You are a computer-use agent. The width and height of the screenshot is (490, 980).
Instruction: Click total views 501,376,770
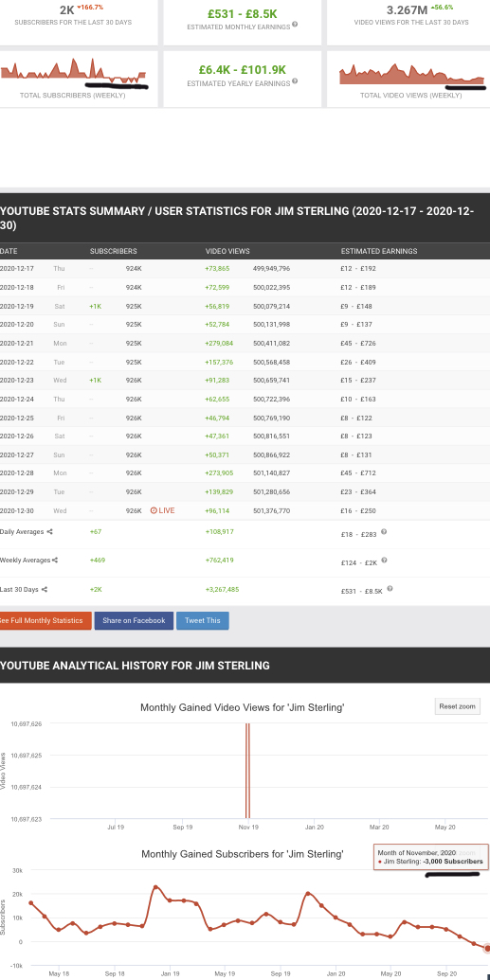pyautogui.click(x=272, y=510)
